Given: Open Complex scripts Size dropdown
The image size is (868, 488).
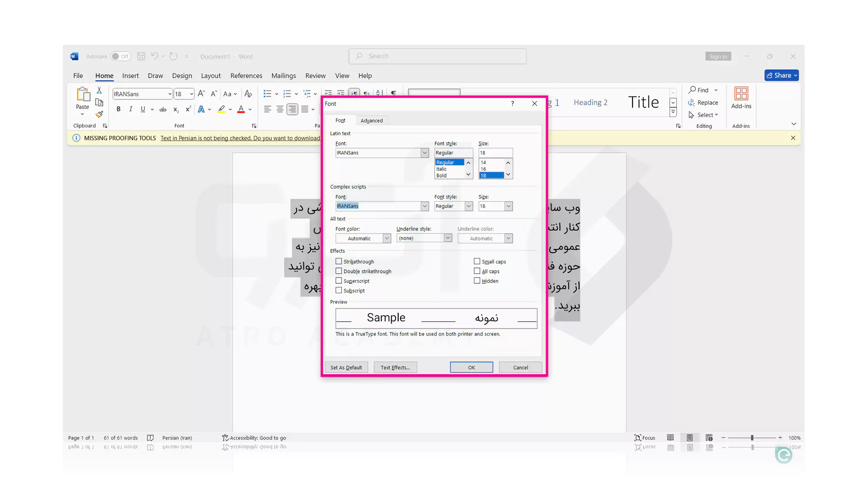Looking at the screenshot, I should (509, 206).
